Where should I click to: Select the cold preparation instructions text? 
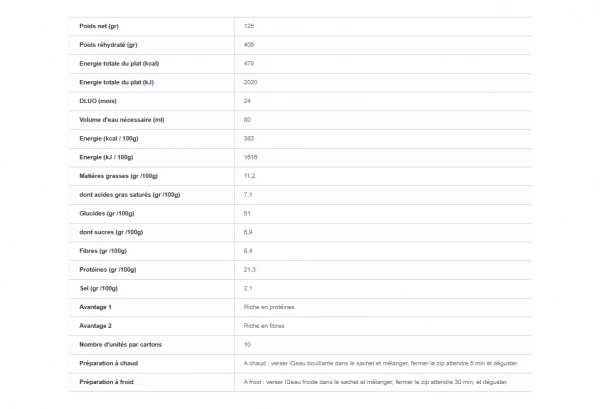pos(375,382)
